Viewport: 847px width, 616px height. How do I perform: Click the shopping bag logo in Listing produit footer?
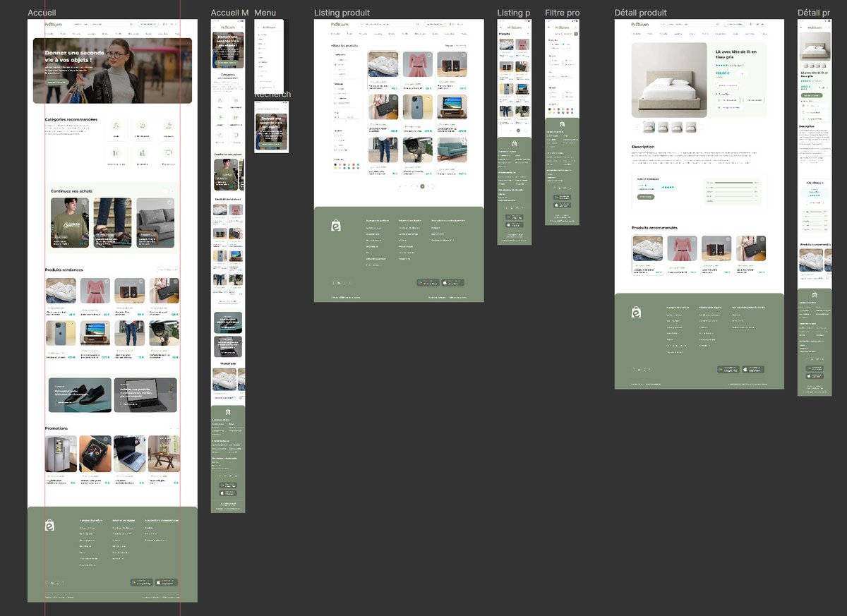[x=336, y=225]
